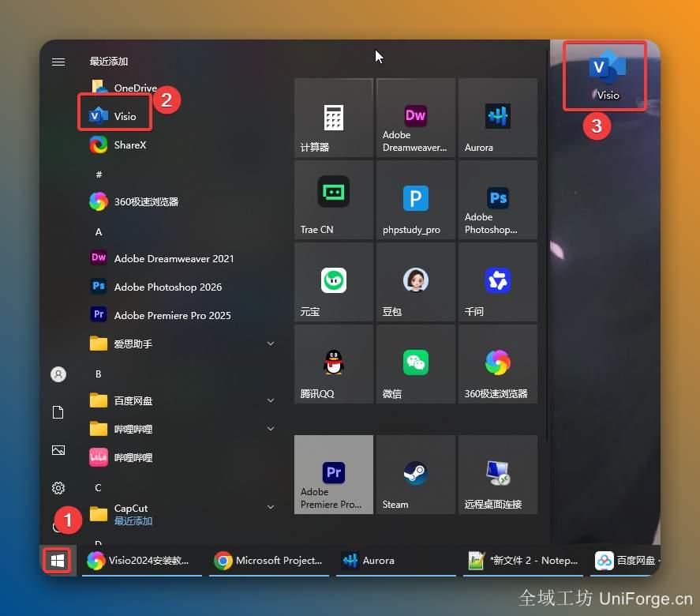700x616 pixels.
Task: Switch to 新文件 2 Notepad++ taskbar window
Action: (523, 561)
